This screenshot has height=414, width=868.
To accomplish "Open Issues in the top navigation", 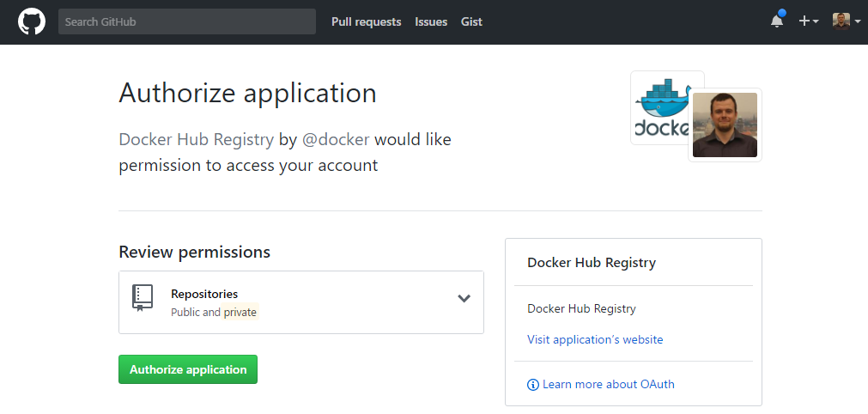I will 431,21.
